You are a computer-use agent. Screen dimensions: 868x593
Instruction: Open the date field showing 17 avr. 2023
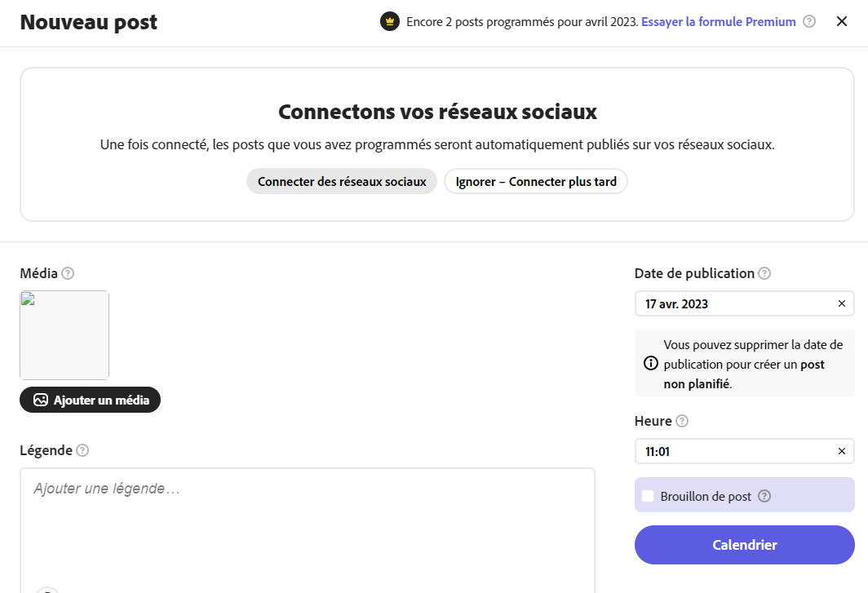[x=734, y=303]
